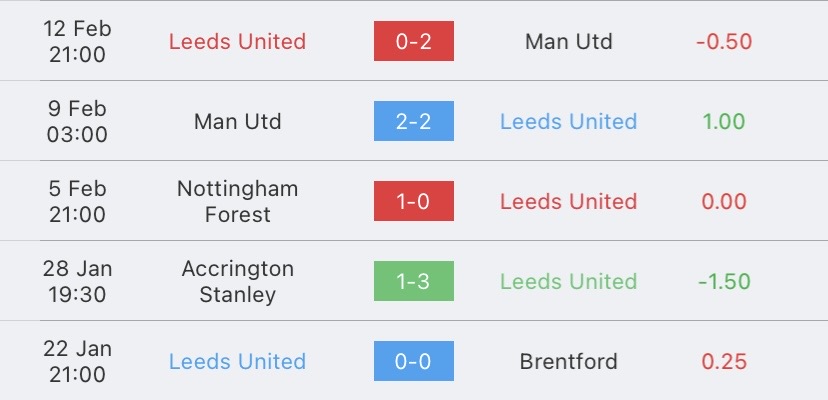828x400 pixels.
Task: Select Leeds United in 5 Feb match
Action: (x=569, y=201)
